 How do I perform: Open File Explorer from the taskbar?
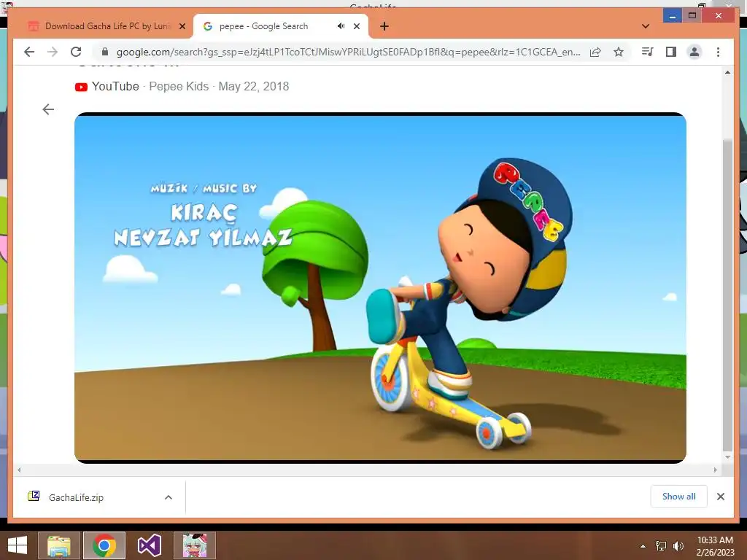pyautogui.click(x=58, y=545)
